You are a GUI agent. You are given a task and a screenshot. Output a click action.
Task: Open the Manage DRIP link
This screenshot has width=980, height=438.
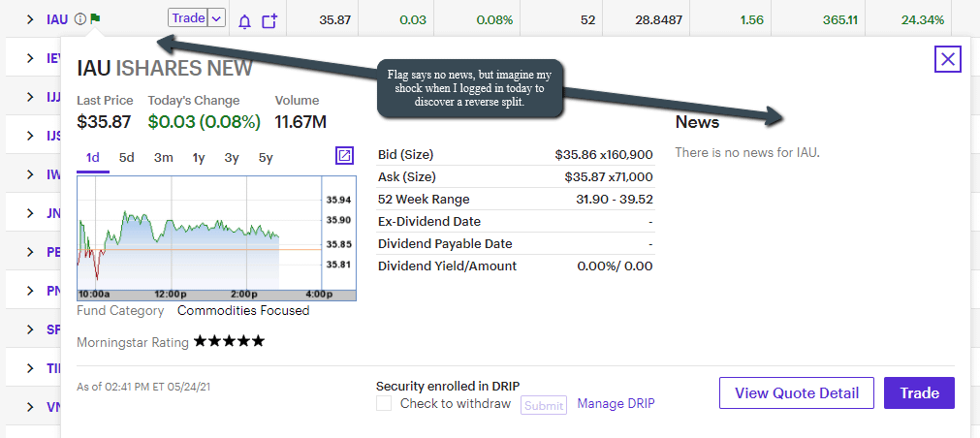pyautogui.click(x=616, y=403)
